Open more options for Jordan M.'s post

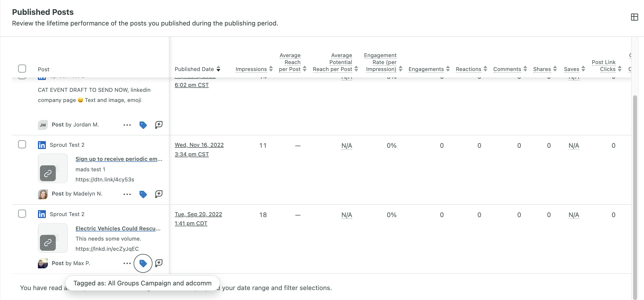click(x=127, y=125)
